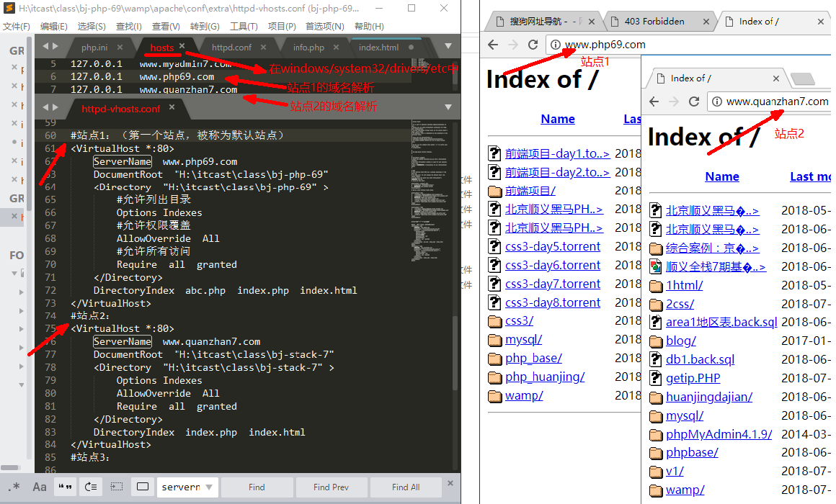
Task: Click ServerName www.quanzhan7.com line
Action: click(x=177, y=341)
